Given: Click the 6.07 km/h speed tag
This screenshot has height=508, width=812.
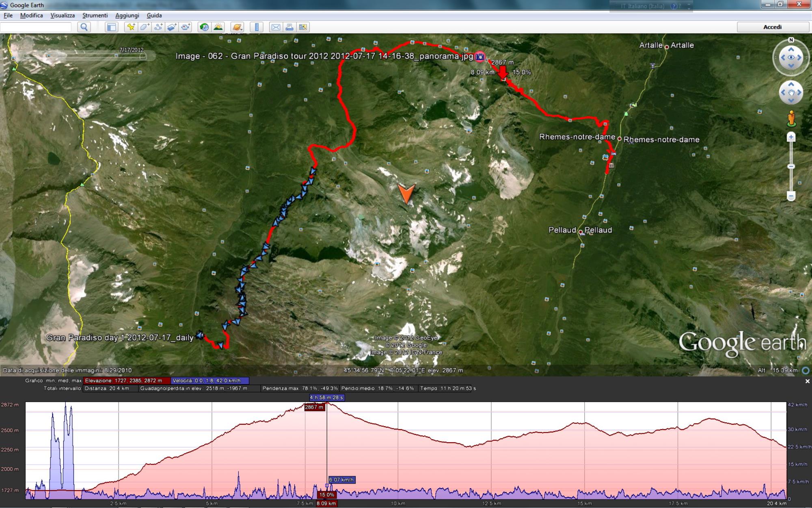Looking at the screenshot, I should pos(342,480).
